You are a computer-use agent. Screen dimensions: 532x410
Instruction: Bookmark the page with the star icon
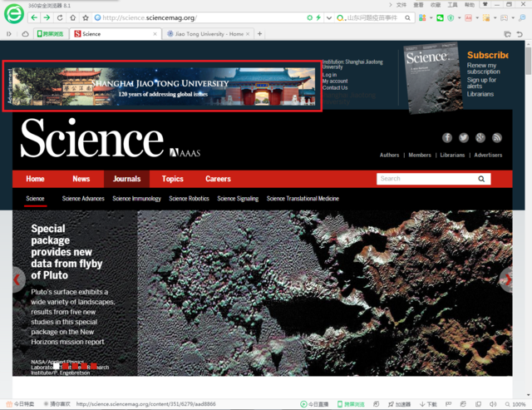coord(86,17)
